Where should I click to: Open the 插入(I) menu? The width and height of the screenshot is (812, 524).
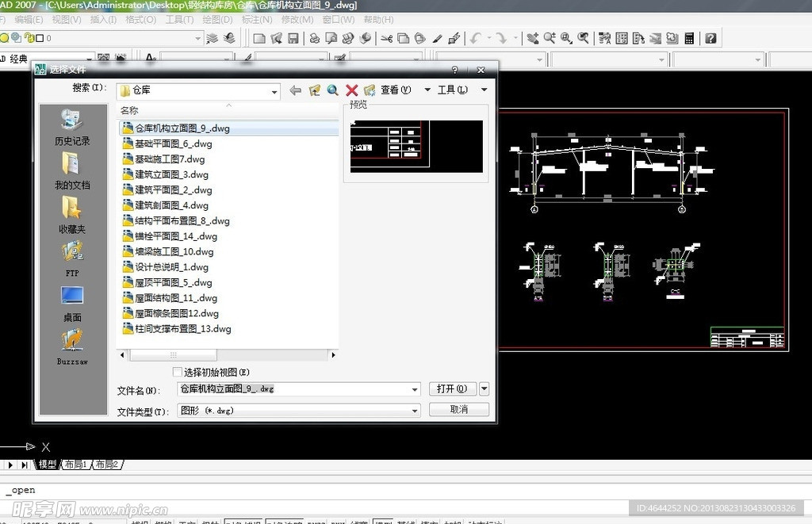pyautogui.click(x=103, y=20)
